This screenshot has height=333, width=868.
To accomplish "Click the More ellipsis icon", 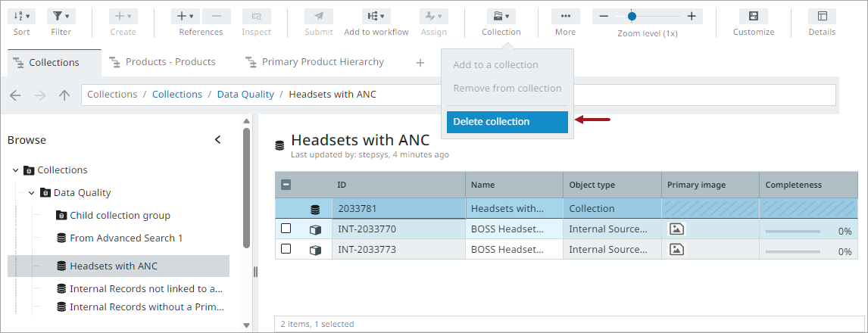I will (x=565, y=16).
